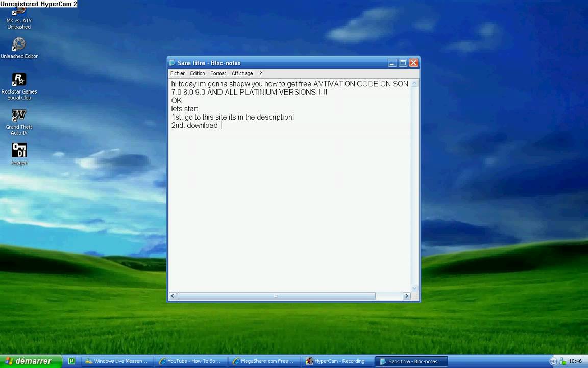Image resolution: width=588 pixels, height=368 pixels.
Task: Click the green quick launch icon in taskbar
Action: pyautogui.click(x=71, y=361)
